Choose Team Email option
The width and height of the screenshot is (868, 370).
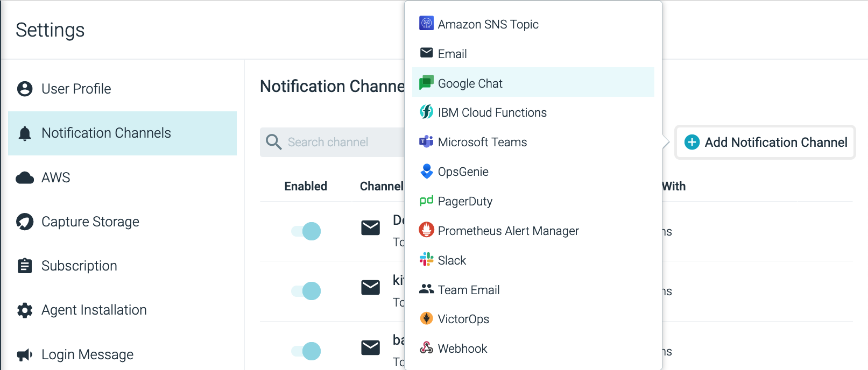(533, 289)
